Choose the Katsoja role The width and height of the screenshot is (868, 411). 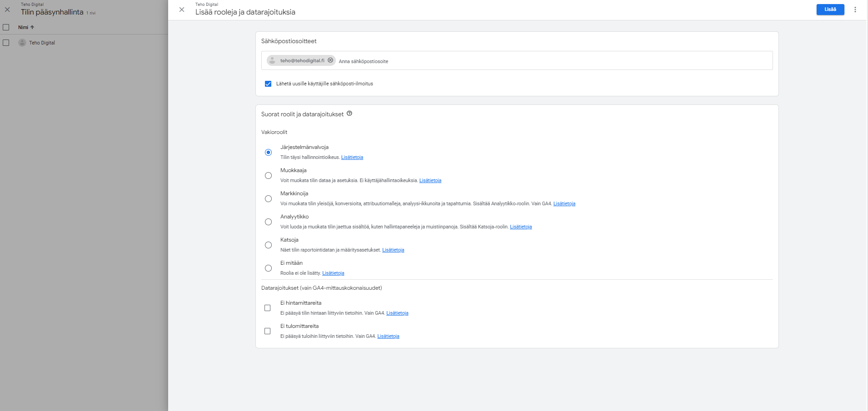click(269, 245)
